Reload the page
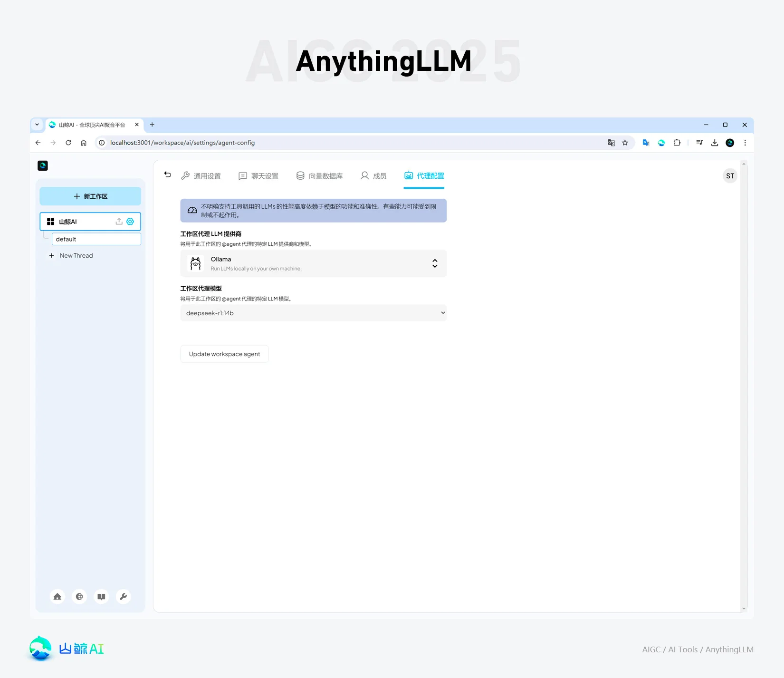The image size is (784, 678). click(x=68, y=143)
